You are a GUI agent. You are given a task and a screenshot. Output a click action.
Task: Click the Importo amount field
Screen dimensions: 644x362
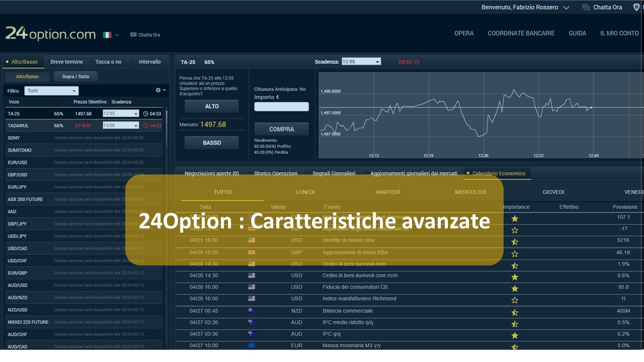click(281, 107)
